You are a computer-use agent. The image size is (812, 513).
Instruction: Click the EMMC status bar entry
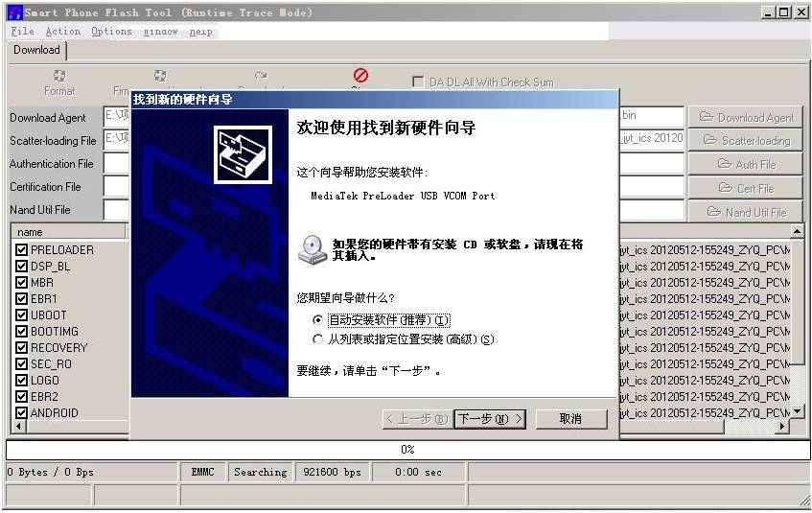202,472
